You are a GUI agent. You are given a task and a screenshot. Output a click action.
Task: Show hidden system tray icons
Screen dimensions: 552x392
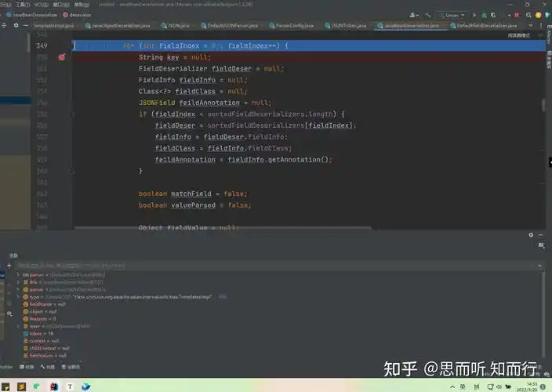point(452,387)
